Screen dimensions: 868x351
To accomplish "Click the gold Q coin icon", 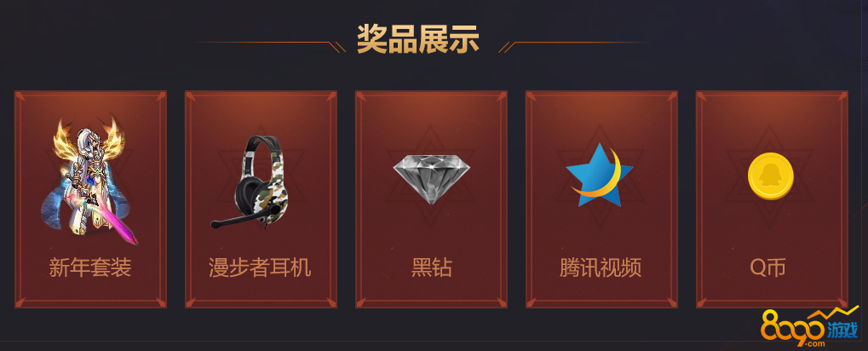I will point(771,176).
